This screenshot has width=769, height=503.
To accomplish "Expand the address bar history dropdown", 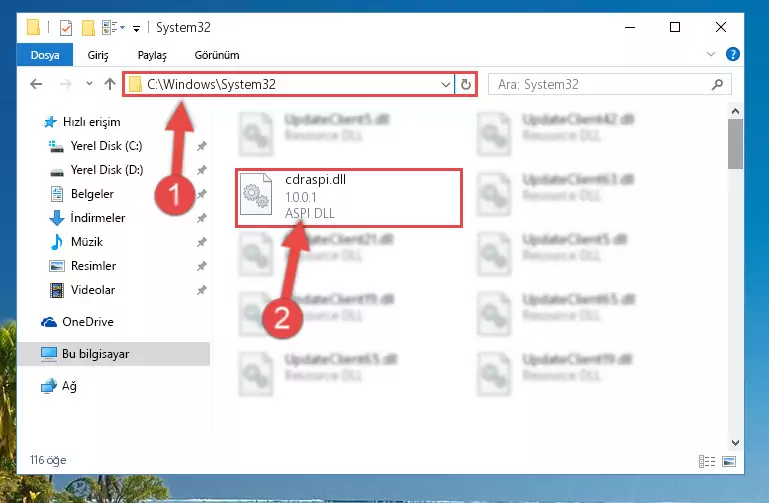I will (x=445, y=85).
